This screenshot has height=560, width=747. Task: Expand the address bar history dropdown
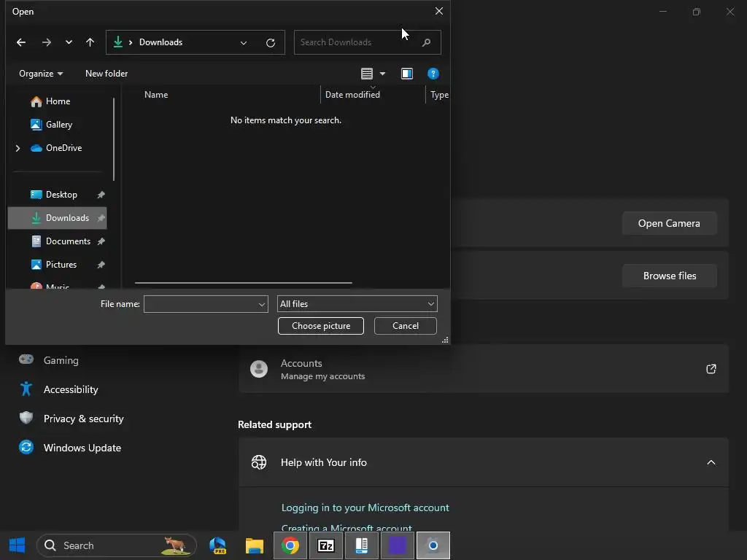tap(244, 43)
